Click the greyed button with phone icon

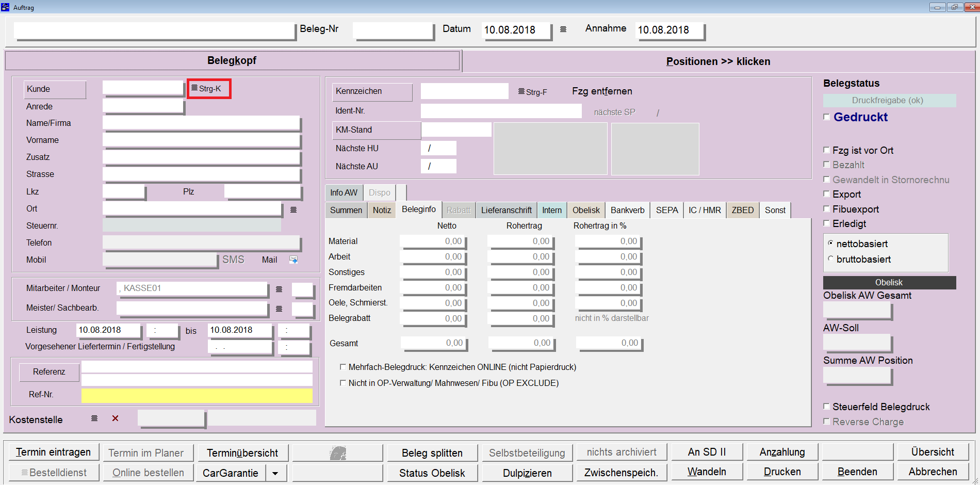(338, 453)
